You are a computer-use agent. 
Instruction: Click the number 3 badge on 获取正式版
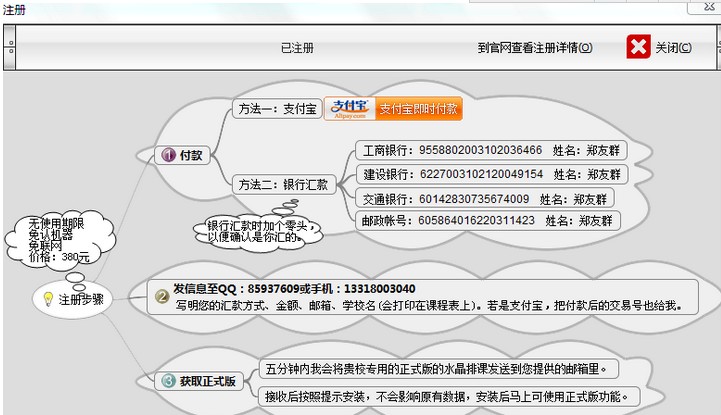point(167,381)
